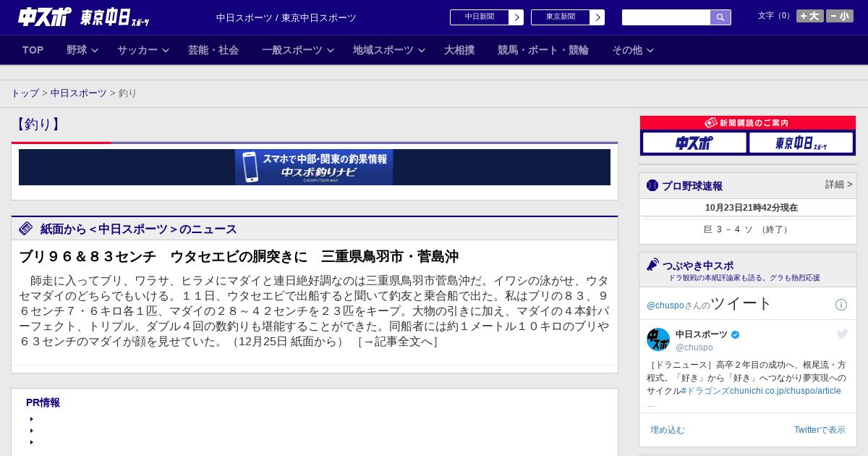
Task: Click the 埋め込む link
Action: tap(667, 430)
